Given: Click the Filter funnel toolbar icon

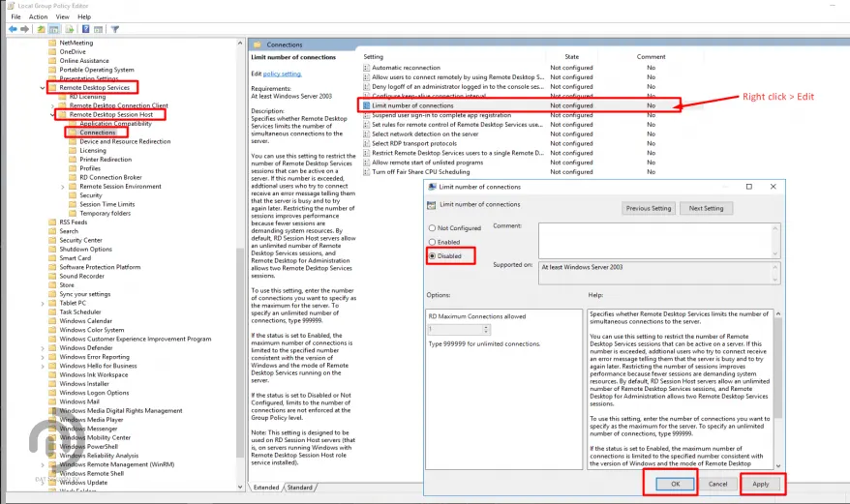Looking at the screenshot, I should [x=115, y=30].
